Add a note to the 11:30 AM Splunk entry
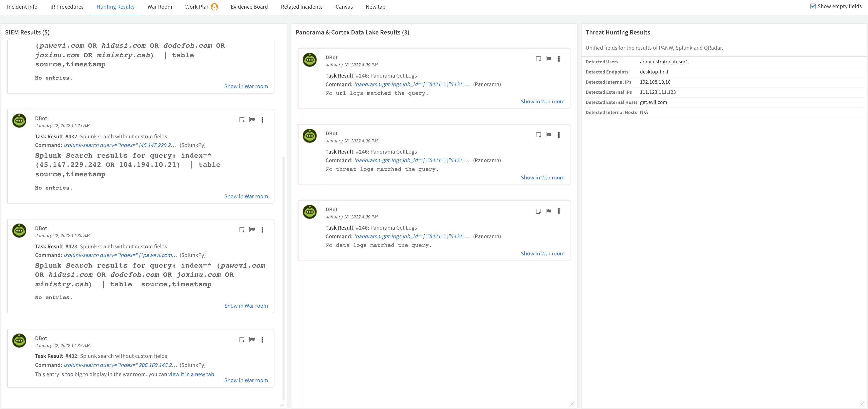868x409 pixels. pyautogui.click(x=242, y=230)
